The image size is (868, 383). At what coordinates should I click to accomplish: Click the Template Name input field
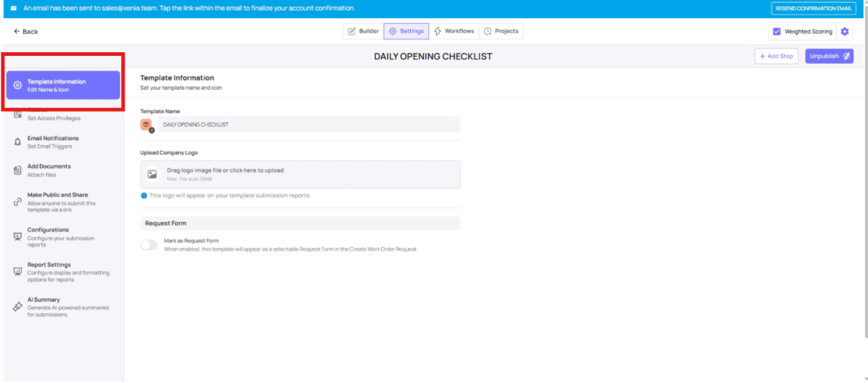(308, 125)
